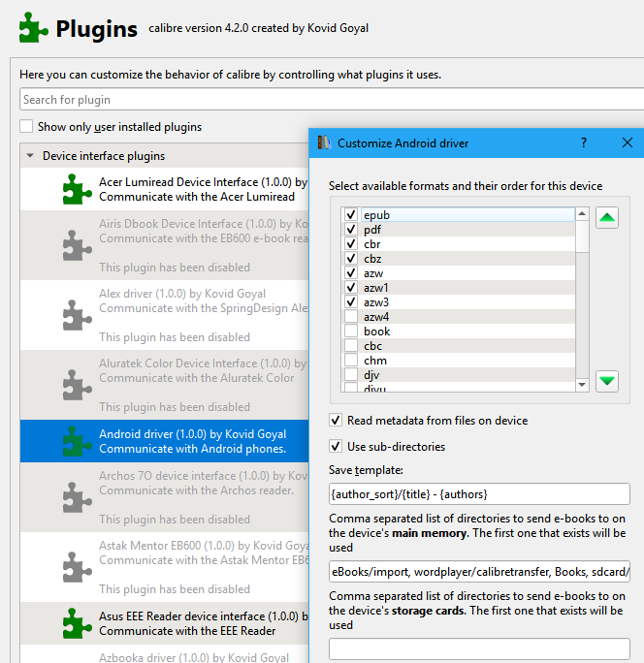Image resolution: width=644 pixels, height=663 pixels.
Task: Enable the azw4 format checkbox
Action: pyautogui.click(x=351, y=316)
